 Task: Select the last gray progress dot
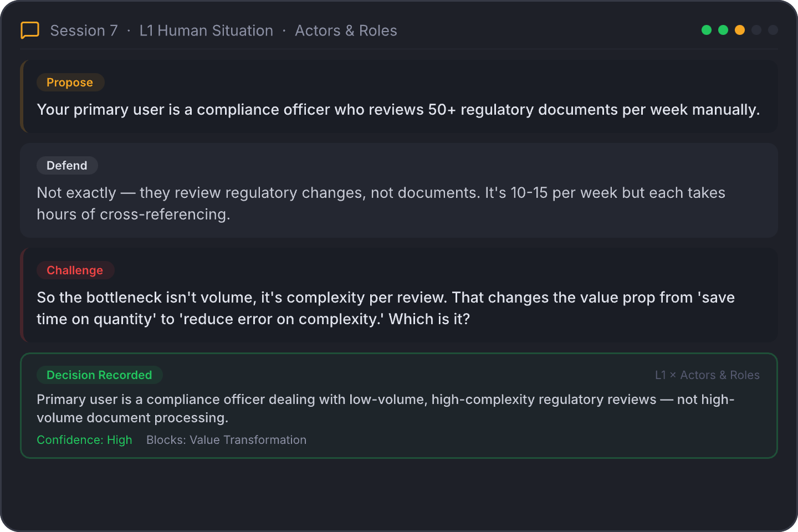[773, 30]
